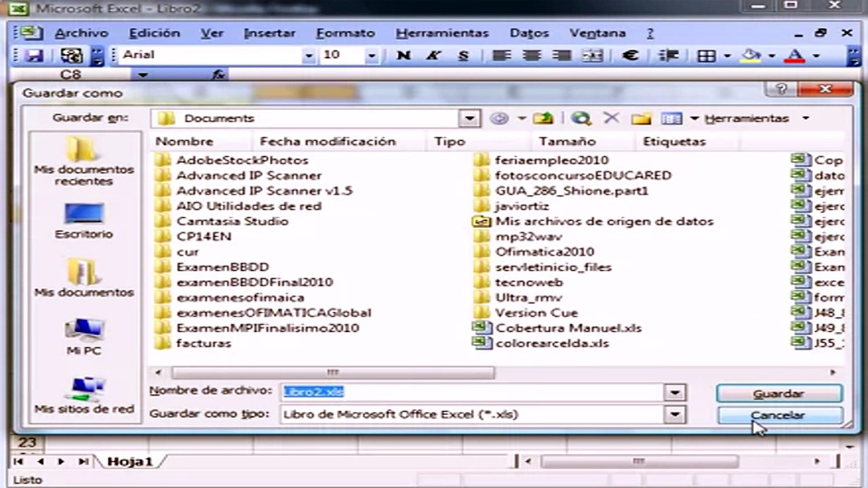The height and width of the screenshot is (488, 868).
Task: Center align text in toolbar
Action: pyautogui.click(x=532, y=56)
